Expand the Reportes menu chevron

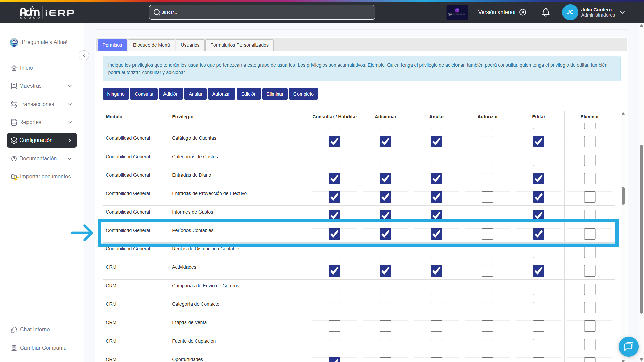coord(70,122)
